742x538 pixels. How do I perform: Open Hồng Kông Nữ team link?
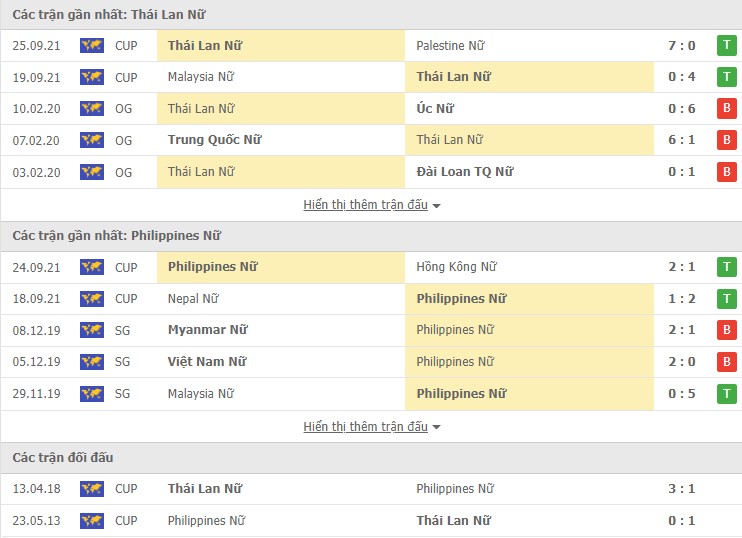click(455, 267)
